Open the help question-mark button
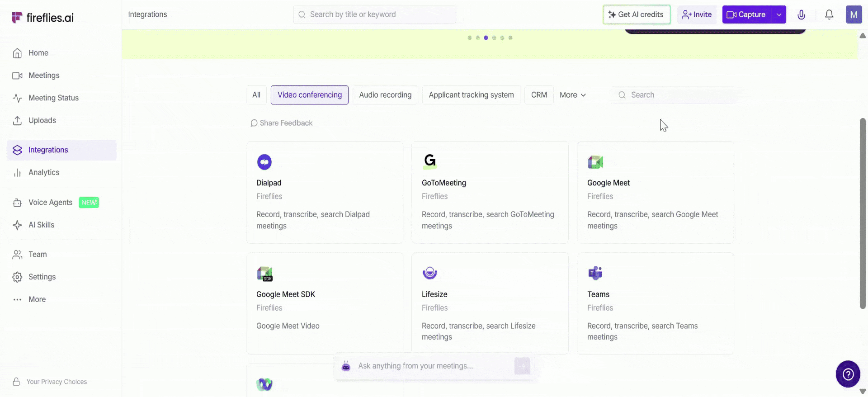Viewport: 868px width, 397px height. pos(848,374)
